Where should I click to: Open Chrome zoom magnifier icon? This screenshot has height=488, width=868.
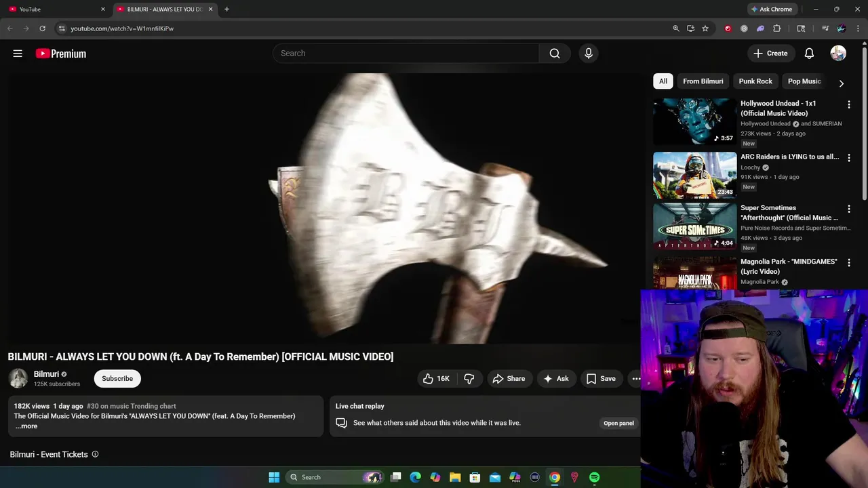676,28
